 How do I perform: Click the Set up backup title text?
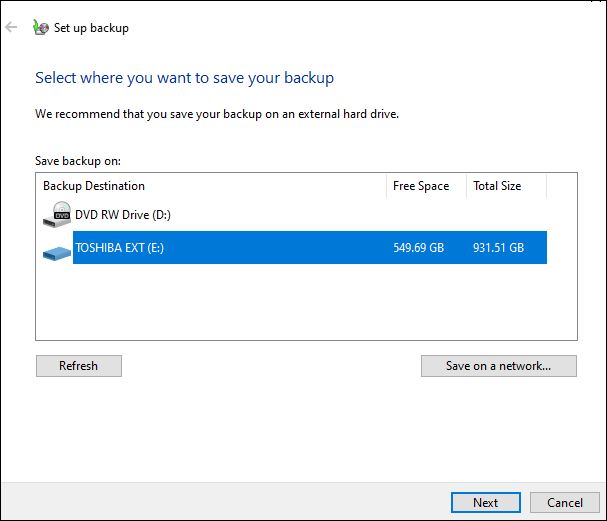[x=91, y=28]
